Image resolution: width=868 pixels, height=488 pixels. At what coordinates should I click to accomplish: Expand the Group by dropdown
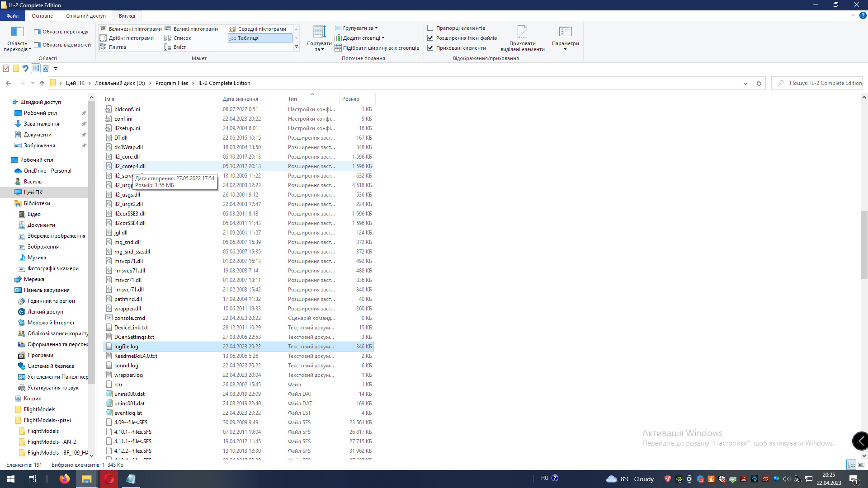pos(357,28)
